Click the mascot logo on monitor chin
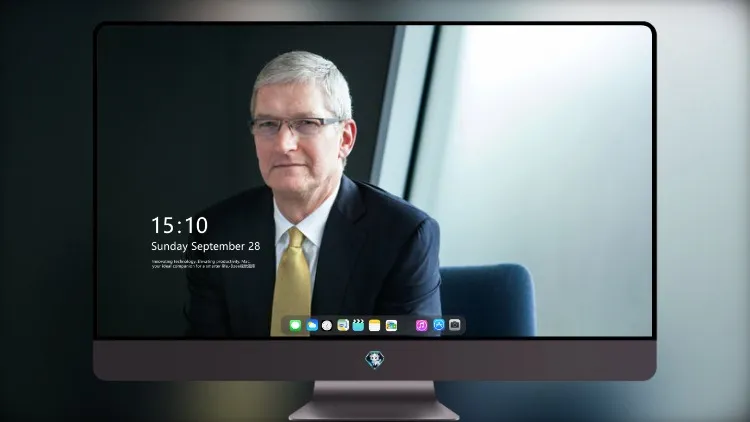Image resolution: width=750 pixels, height=422 pixels. coord(375,360)
